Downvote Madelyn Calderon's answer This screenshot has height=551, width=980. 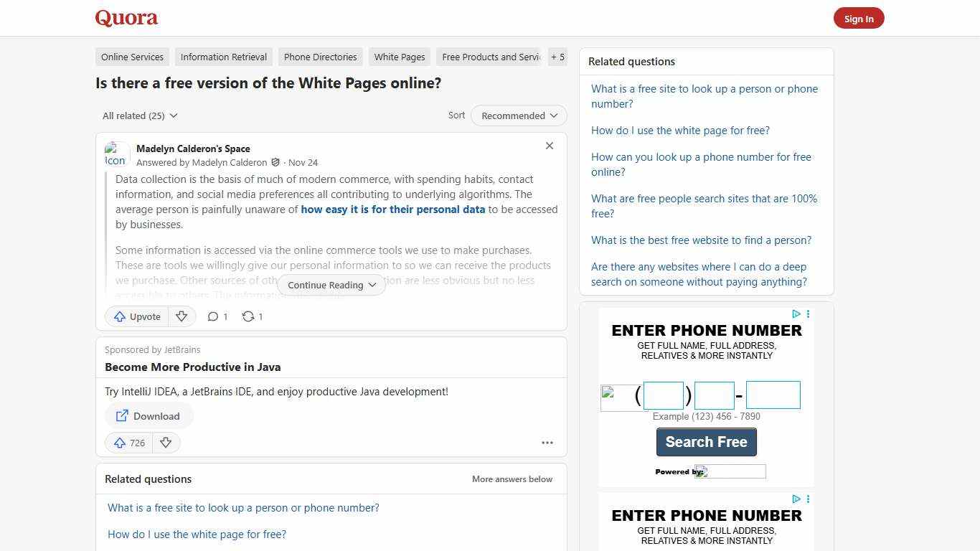coord(182,316)
